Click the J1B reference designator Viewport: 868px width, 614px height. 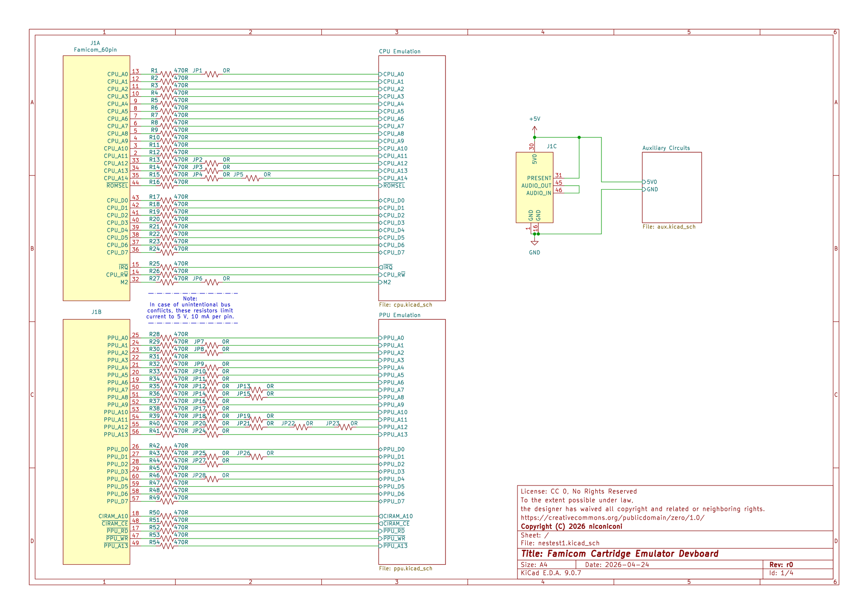click(x=96, y=312)
